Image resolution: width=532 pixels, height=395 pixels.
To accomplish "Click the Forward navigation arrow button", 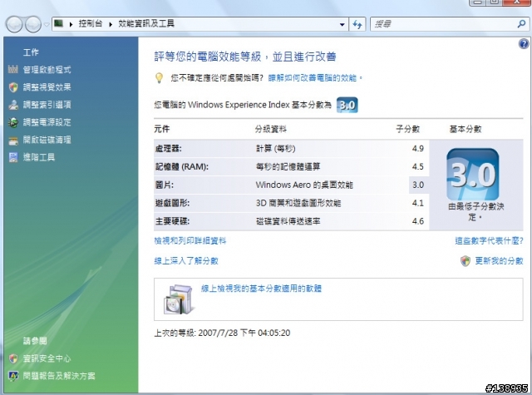I will 33,24.
